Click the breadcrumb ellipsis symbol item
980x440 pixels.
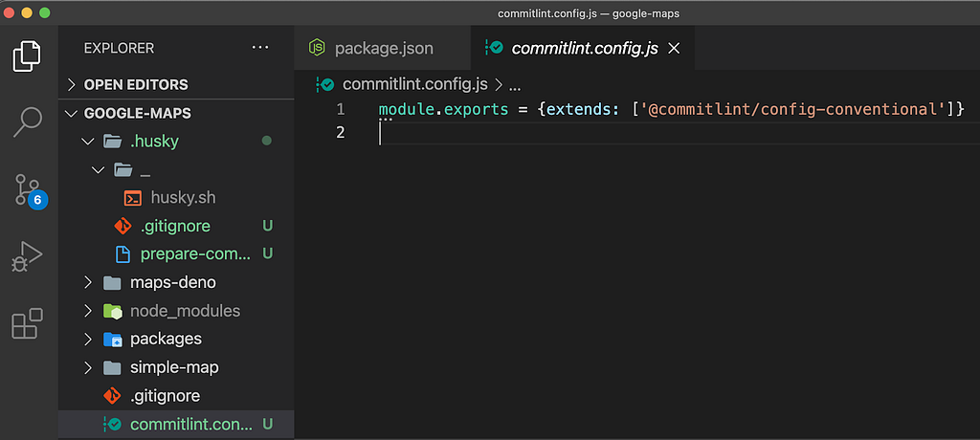516,86
